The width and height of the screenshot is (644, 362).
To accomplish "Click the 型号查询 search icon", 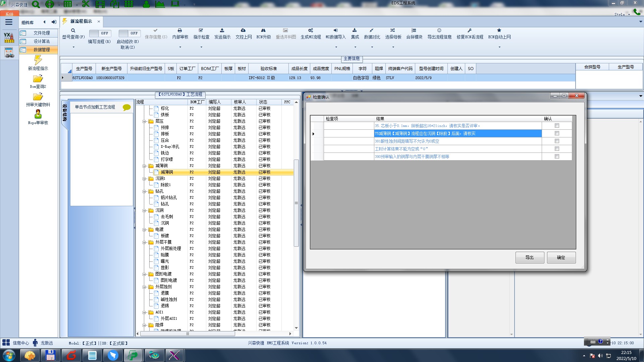I will point(73,31).
